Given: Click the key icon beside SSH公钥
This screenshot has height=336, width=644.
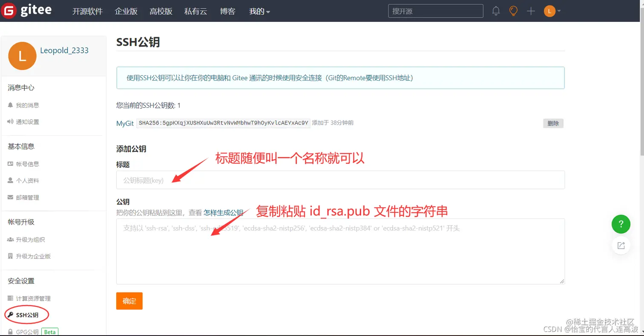Looking at the screenshot, I should click(x=11, y=315).
